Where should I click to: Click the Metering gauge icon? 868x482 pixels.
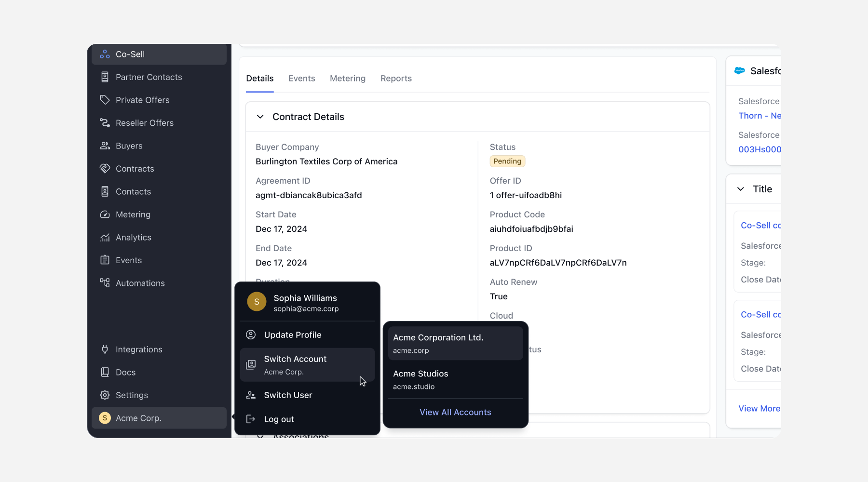click(x=105, y=214)
